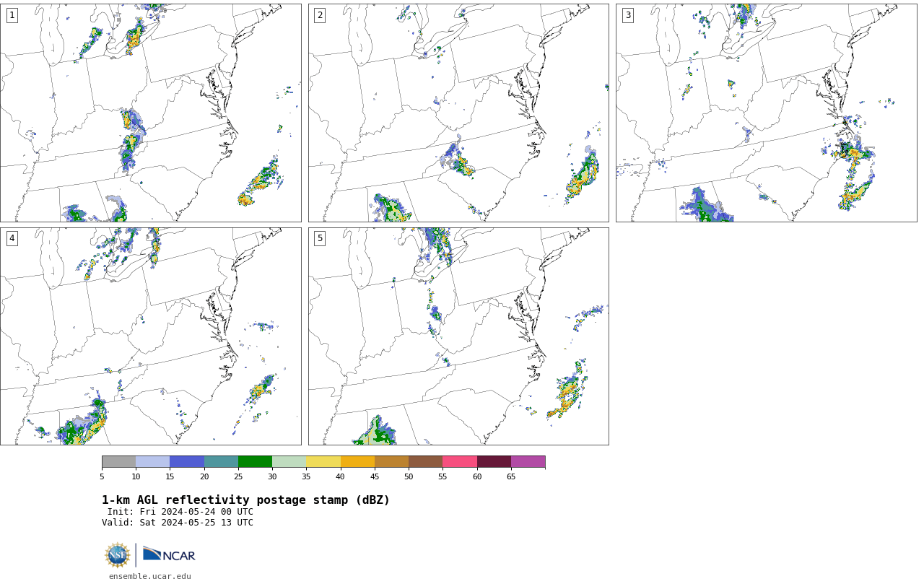Click the '1-km AGL reflectivity postage stamp' title
The image size is (924, 584).
[x=245, y=500]
